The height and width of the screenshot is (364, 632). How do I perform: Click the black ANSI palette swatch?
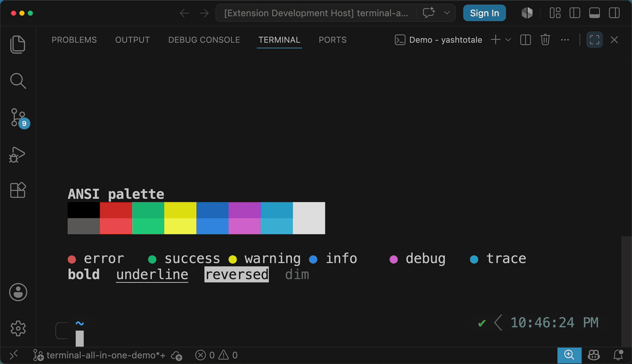tap(84, 210)
